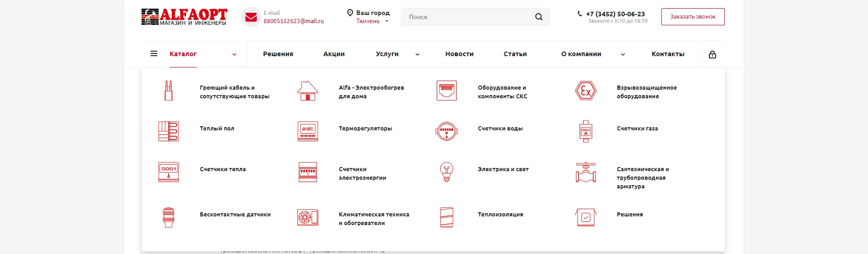Open the Теплый пол category link
Image resolution: width=868 pixels, height=254 pixels.
[217, 129]
